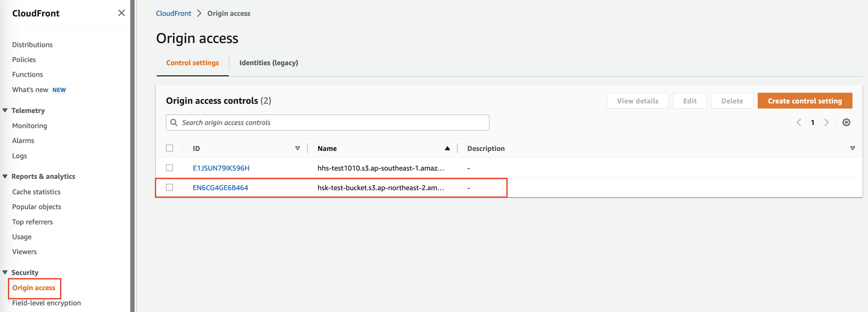Screen dimensions: 868x312
Task: Click the search magnifier icon
Action: pos(174,122)
